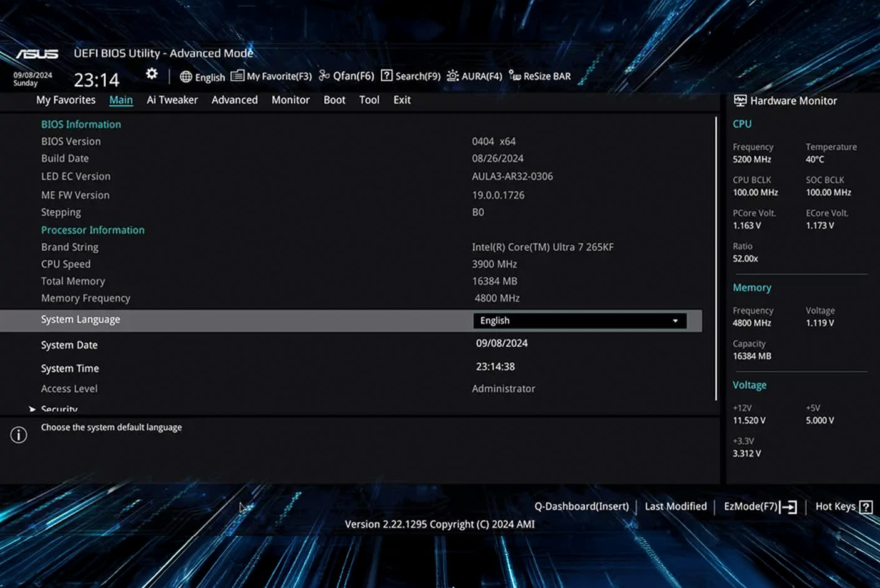Select the System Language row label
The height and width of the screenshot is (588, 880).
coord(81,320)
